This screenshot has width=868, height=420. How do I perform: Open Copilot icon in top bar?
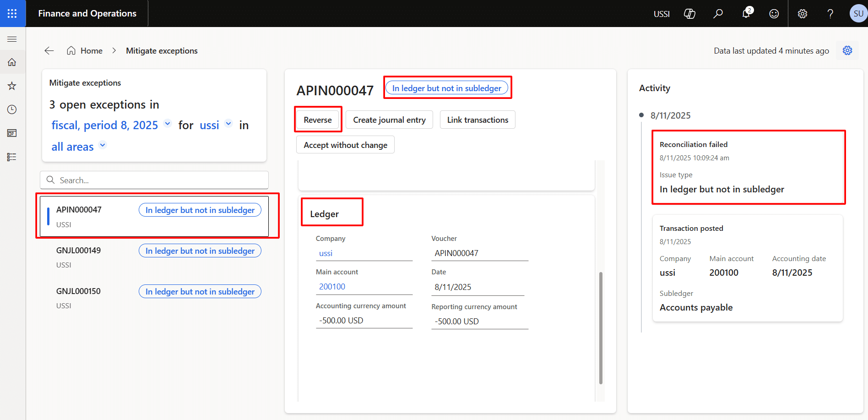(x=689, y=14)
